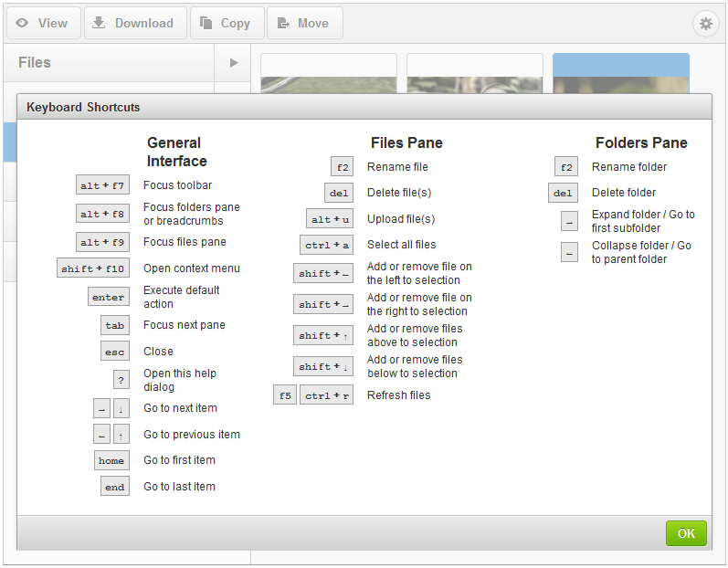Click the Files panel header

(109, 63)
